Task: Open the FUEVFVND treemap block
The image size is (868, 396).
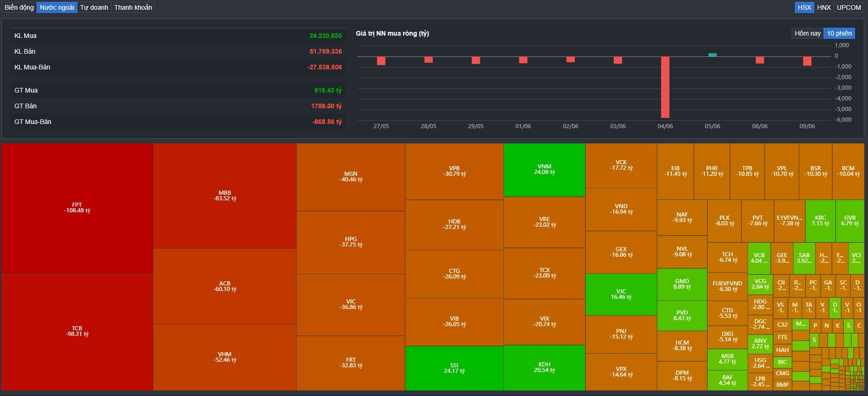Action: (x=728, y=286)
